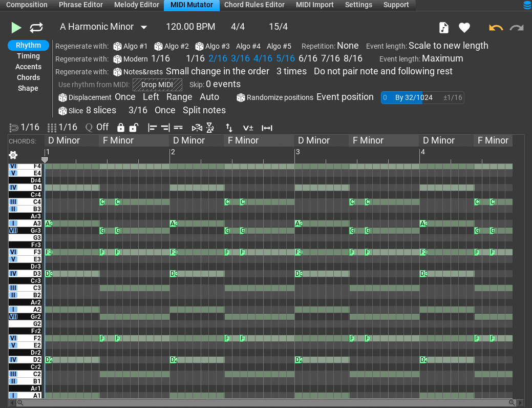Click the equalize note lengths icon
532x408 pixels.
coord(178,128)
